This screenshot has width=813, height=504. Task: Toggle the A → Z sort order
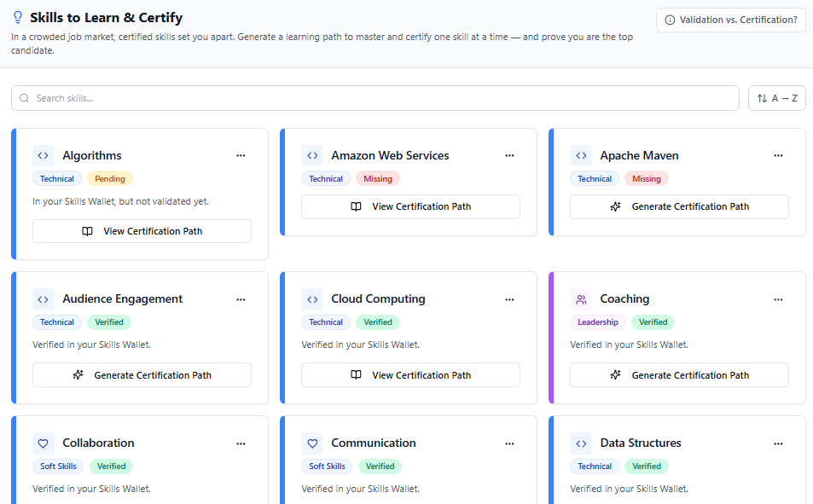(x=776, y=98)
